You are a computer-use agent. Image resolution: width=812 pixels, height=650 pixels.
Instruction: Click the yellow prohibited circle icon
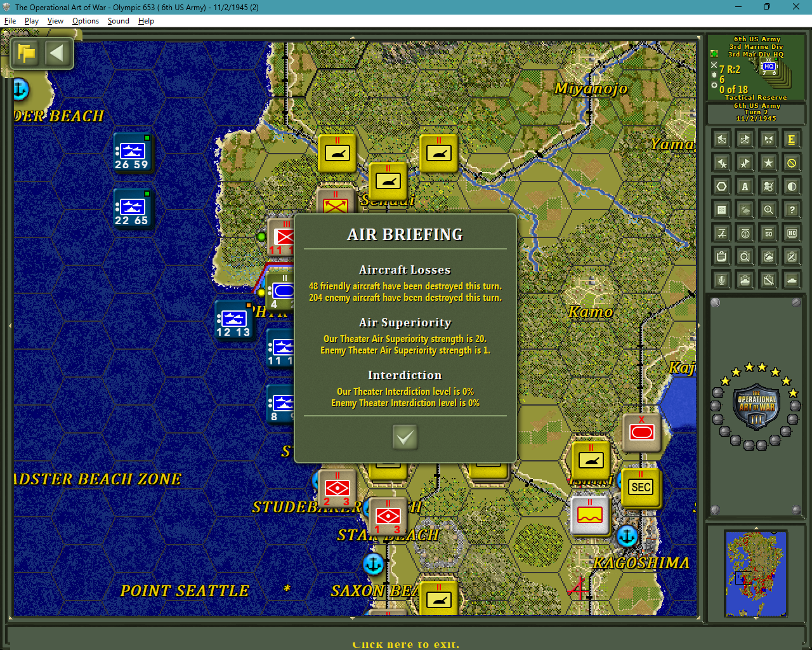click(x=792, y=162)
